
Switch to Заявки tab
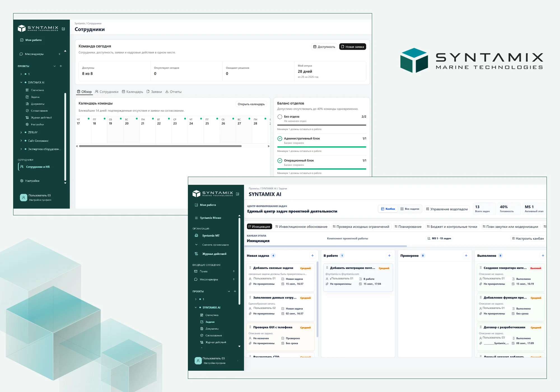point(154,92)
